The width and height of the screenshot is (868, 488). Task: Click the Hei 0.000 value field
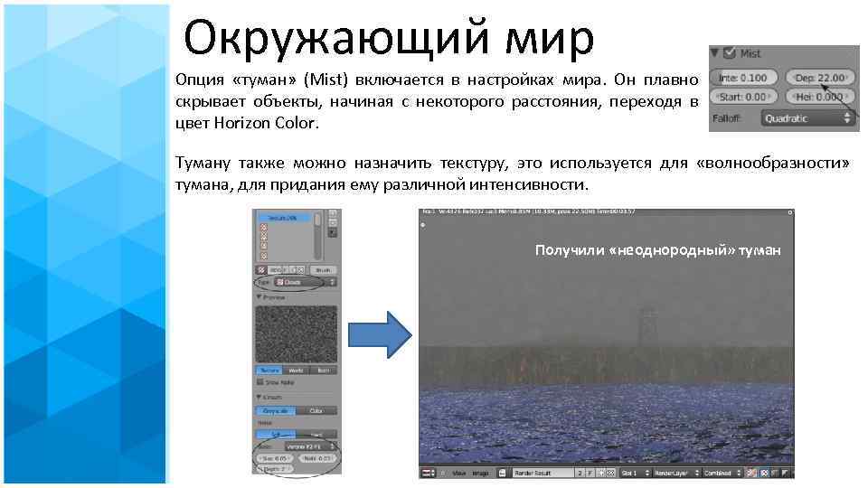pos(820,97)
